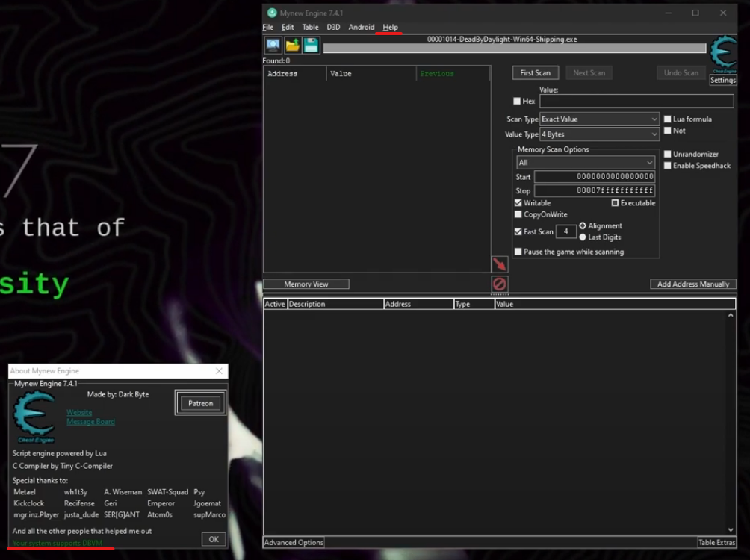The image size is (750, 560).
Task: Copy selected addresses with red arrow icon
Action: click(499, 264)
